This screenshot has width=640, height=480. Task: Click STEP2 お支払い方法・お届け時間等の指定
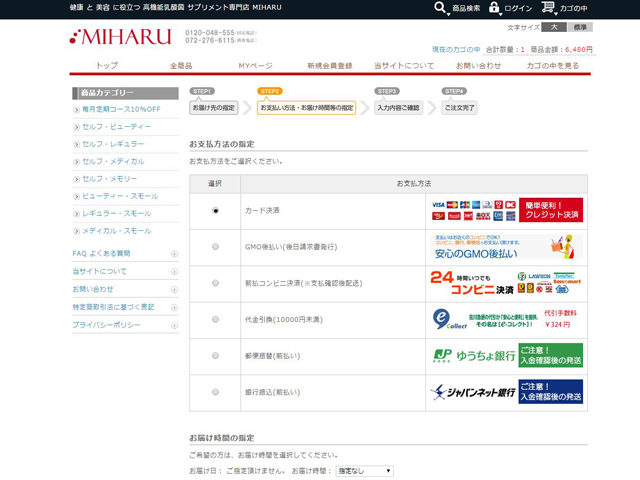coord(306,108)
